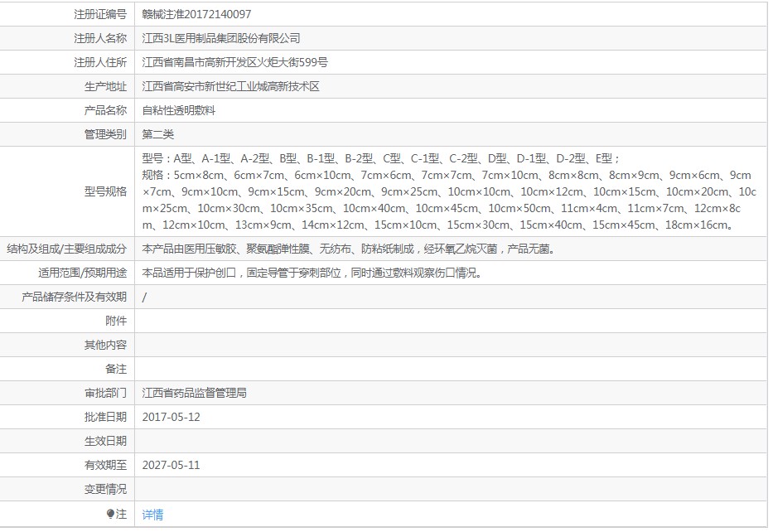Select production address in 高安市 value
The width and height of the screenshot is (773, 532).
pos(230,86)
